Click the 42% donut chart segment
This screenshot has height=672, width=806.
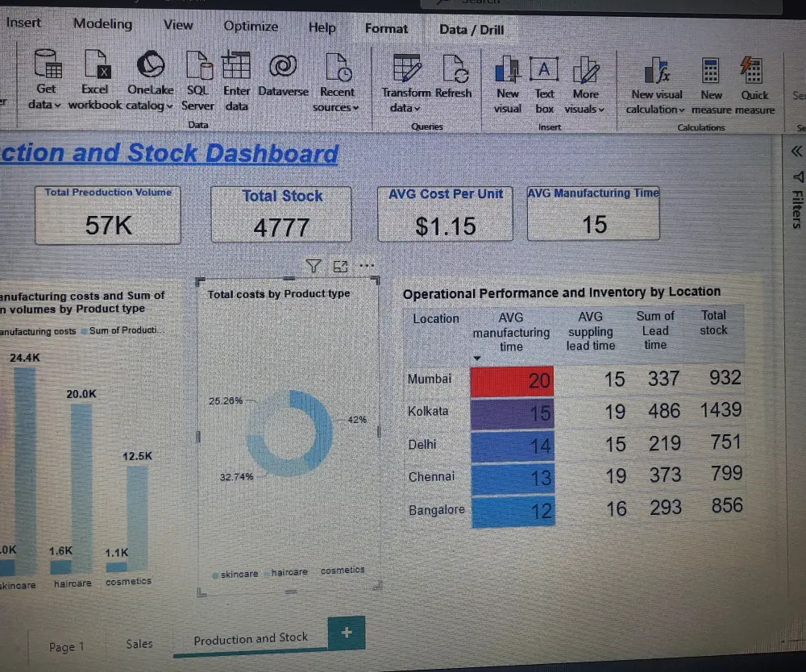319,426
